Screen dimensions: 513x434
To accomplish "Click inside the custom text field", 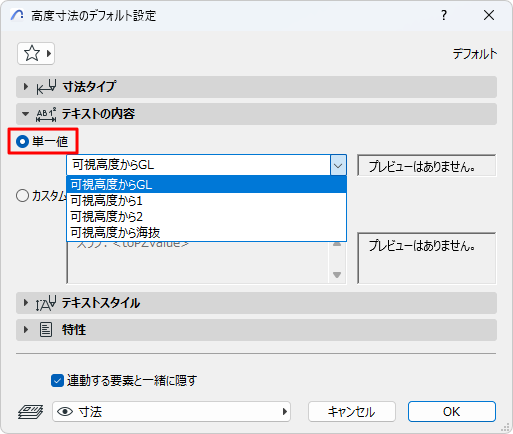I will [x=198, y=263].
